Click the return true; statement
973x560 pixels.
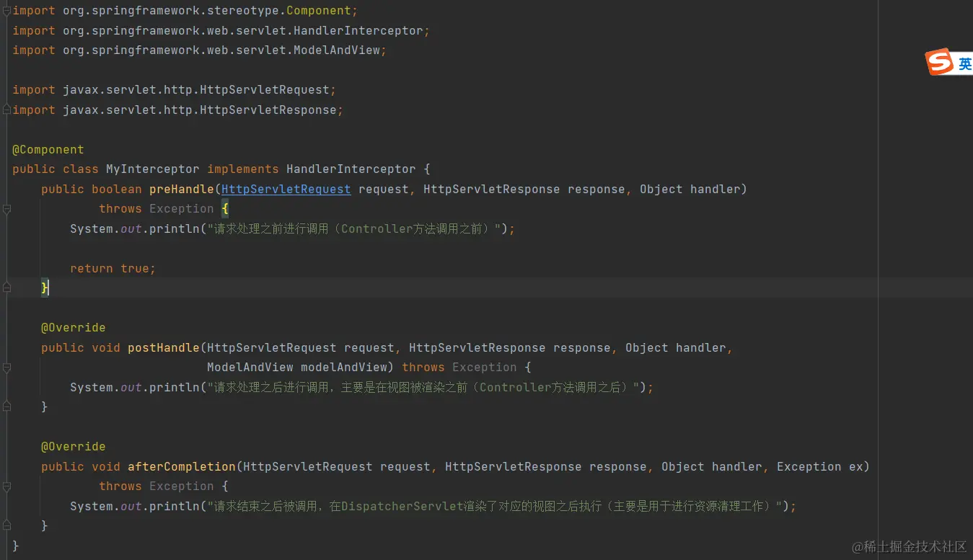(113, 268)
